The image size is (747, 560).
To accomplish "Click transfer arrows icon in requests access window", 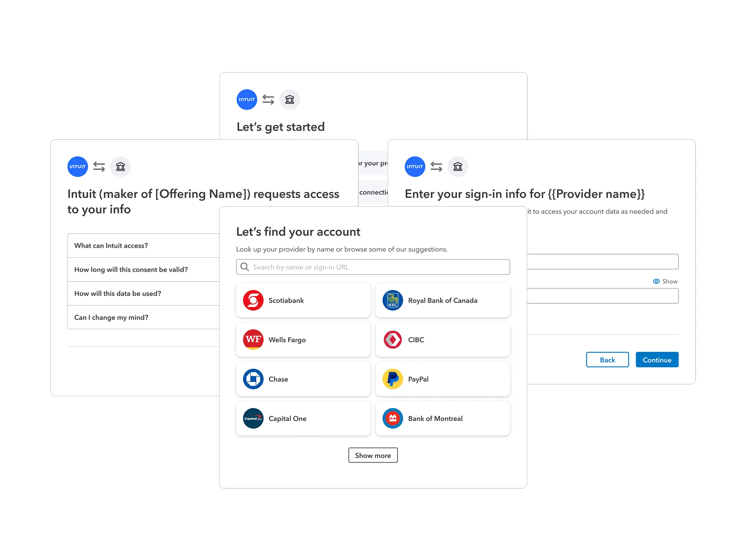I will tap(99, 167).
